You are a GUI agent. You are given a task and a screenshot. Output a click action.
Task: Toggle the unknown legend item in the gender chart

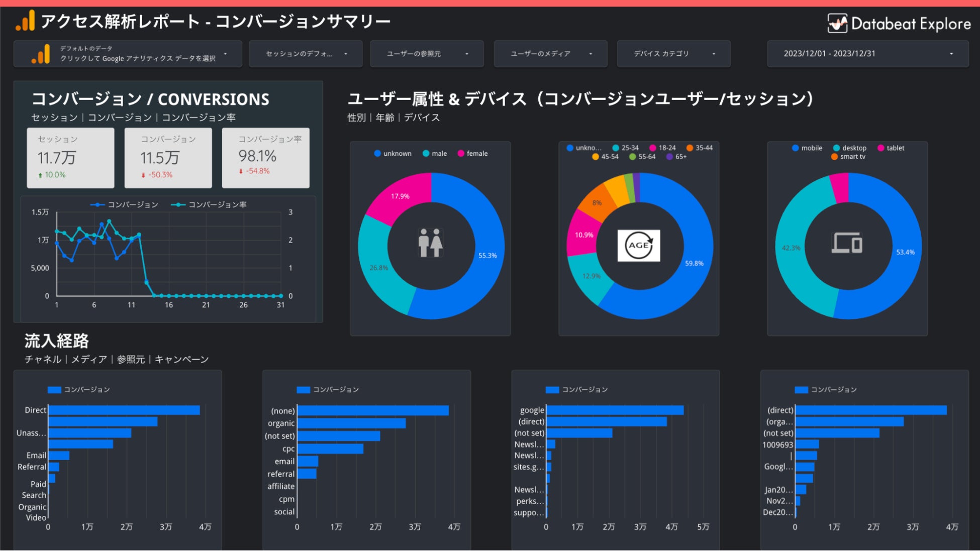point(393,154)
